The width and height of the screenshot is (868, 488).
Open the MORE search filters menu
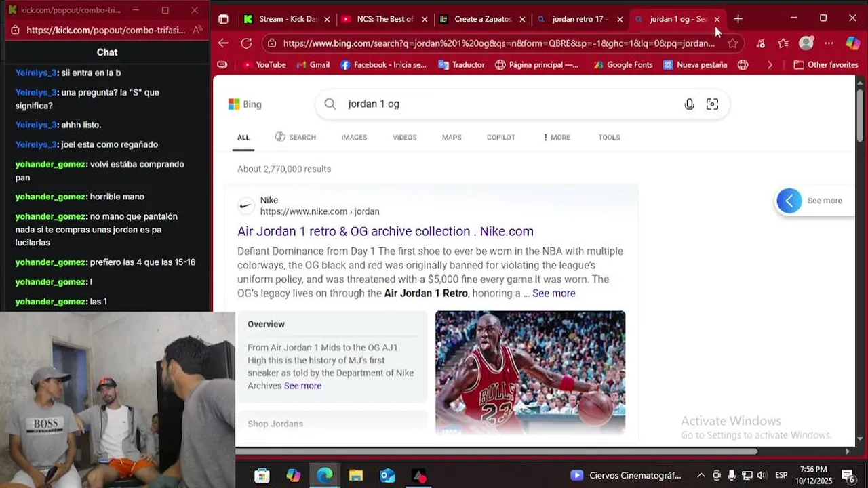pos(557,137)
